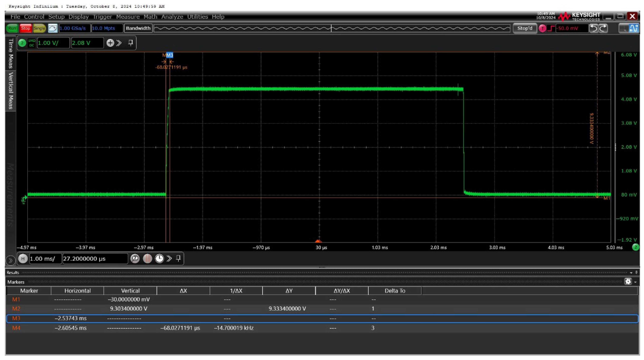Toggle channel 2 display on/off

click(x=22, y=43)
